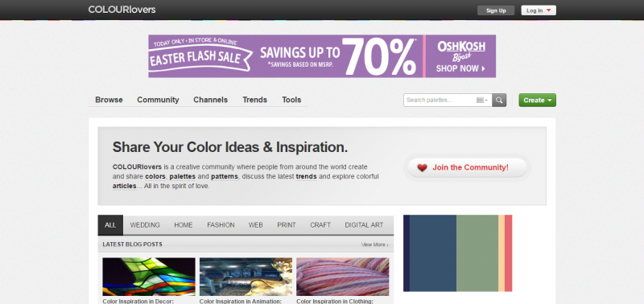Click the red heart icon

point(422,168)
